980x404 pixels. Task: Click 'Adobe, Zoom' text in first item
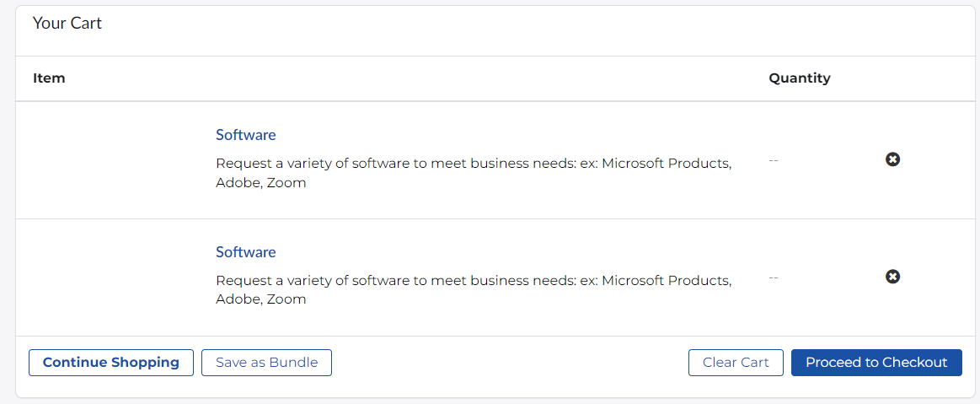coord(260,184)
